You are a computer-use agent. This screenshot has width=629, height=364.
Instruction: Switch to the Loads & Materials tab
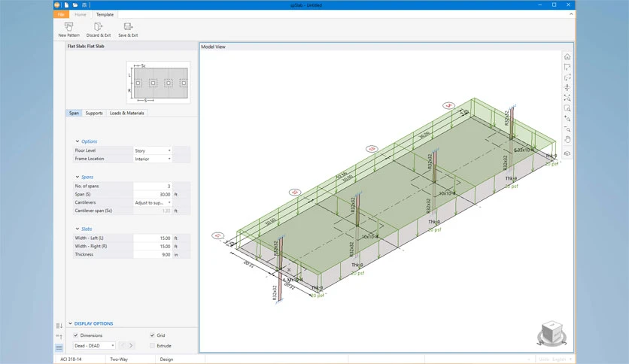tap(126, 113)
